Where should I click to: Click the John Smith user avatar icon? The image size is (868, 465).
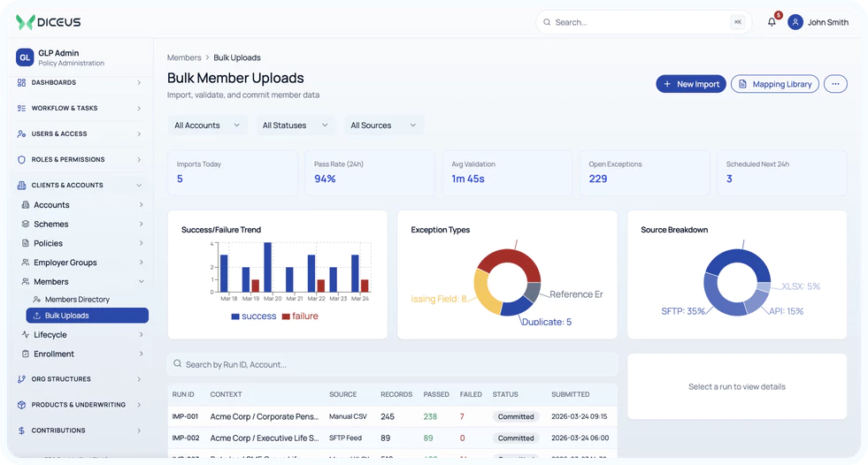coord(795,22)
